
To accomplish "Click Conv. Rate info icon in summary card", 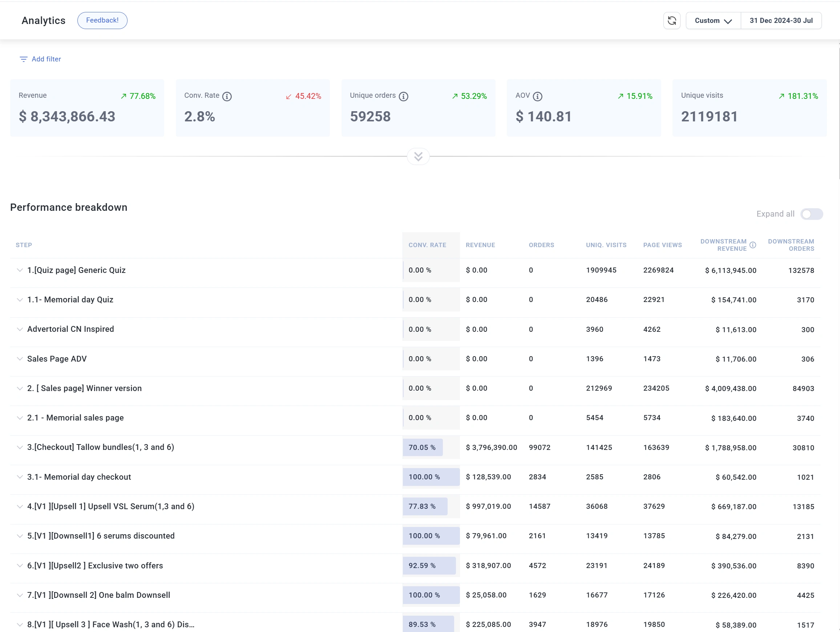I will coord(227,96).
